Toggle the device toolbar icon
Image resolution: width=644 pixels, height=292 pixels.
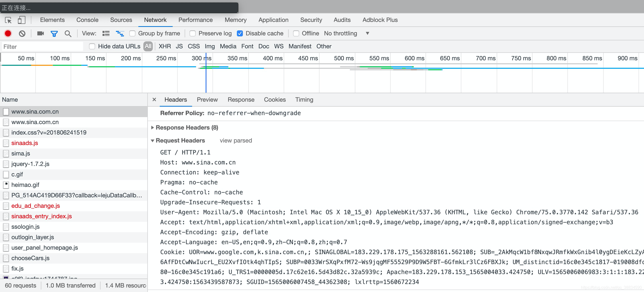(x=21, y=20)
